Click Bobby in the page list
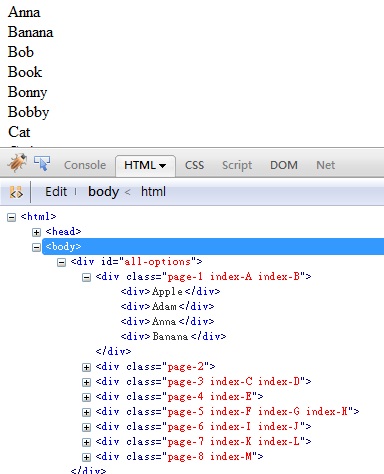Viewport: 384px width, 474px height. (28, 113)
